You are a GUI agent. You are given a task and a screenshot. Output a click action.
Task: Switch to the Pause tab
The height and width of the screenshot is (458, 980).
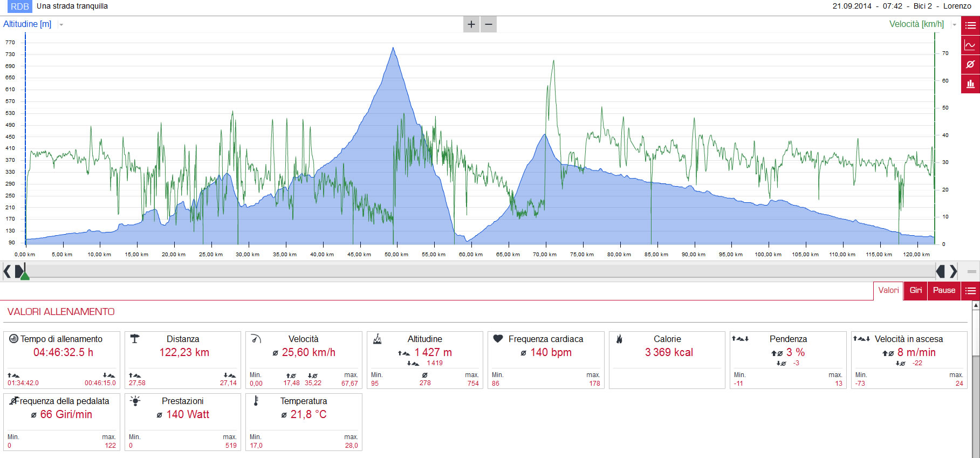944,291
